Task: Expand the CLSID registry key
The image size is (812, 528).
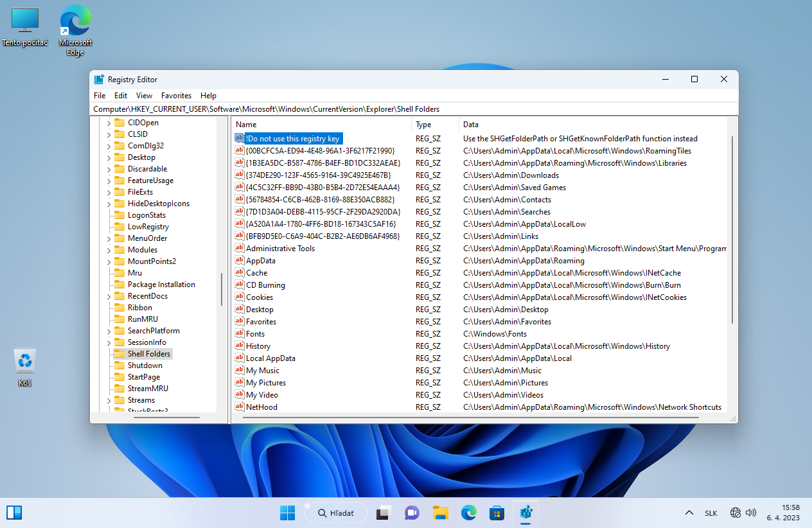Action: (x=109, y=134)
